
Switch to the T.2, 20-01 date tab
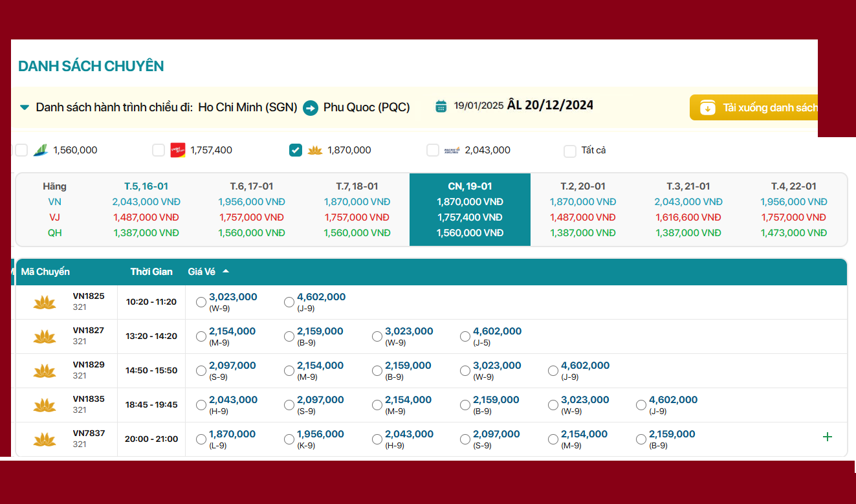pos(583,209)
